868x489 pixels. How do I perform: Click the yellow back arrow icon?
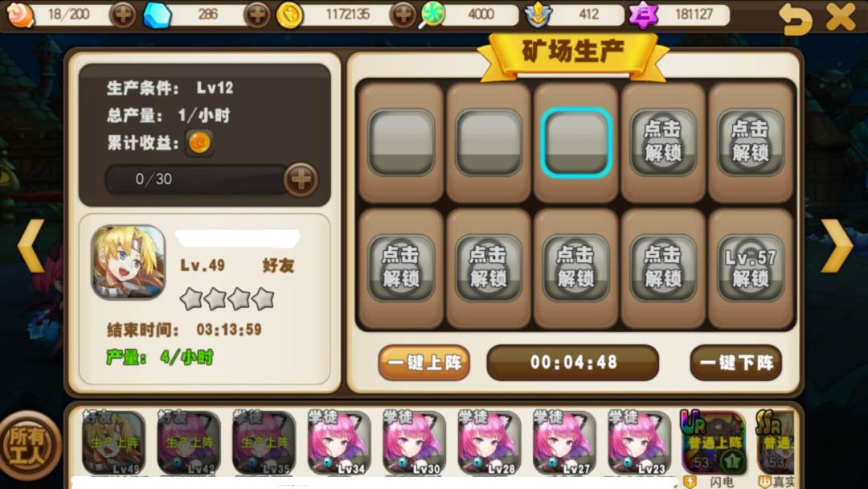(795, 18)
